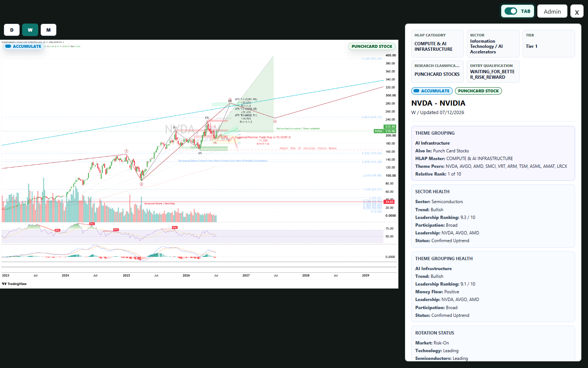Click the Theme Peers ticker list
588x368 pixels.
[506, 166]
